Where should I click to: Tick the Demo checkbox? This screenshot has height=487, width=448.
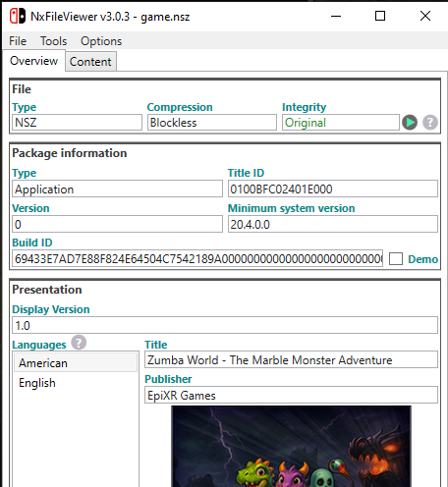pos(396,258)
